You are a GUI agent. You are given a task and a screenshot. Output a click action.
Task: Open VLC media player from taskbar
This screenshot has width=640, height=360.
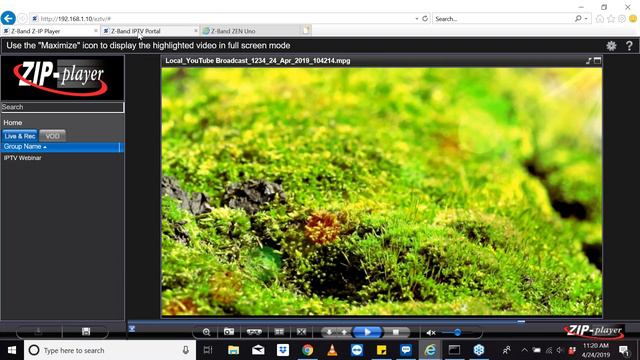coord(332,350)
